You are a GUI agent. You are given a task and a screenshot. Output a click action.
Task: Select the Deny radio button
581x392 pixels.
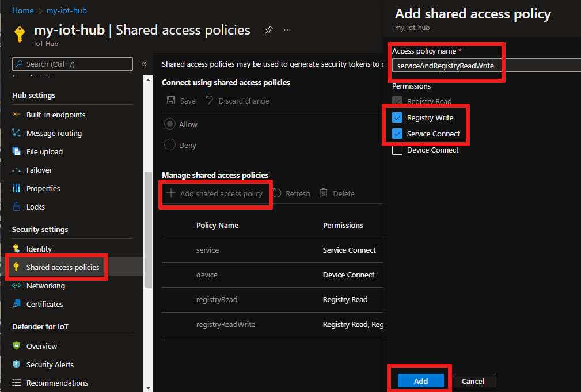170,145
